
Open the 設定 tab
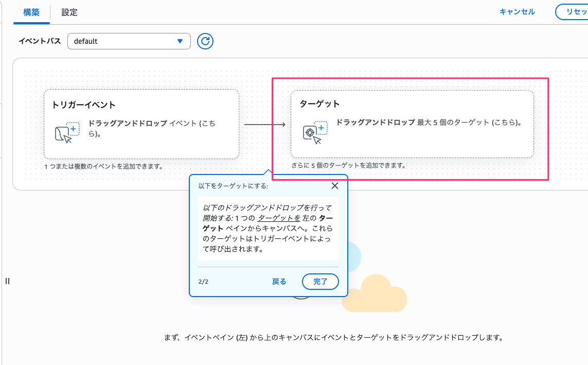pyautogui.click(x=69, y=12)
